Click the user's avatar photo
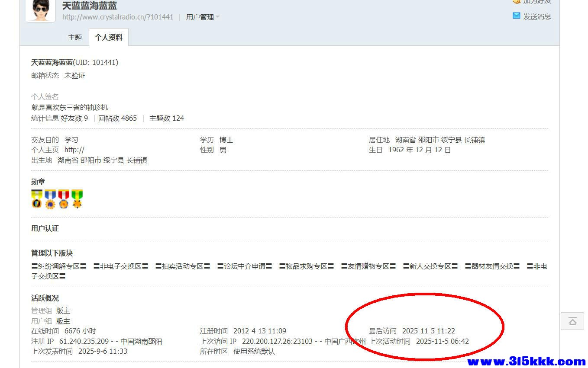The width and height of the screenshot is (588, 368). tap(40, 10)
